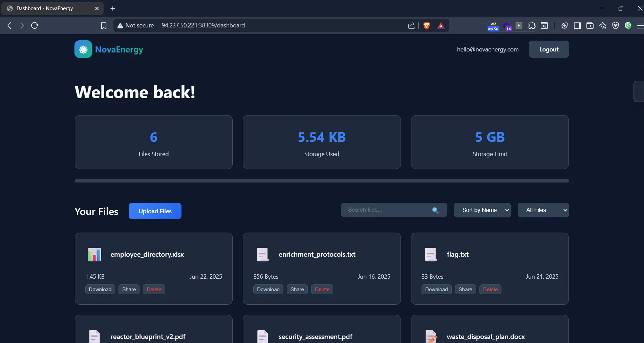Click the 5.54 KB Storage Used card
The height and width of the screenshot is (343, 644).
[322, 142]
